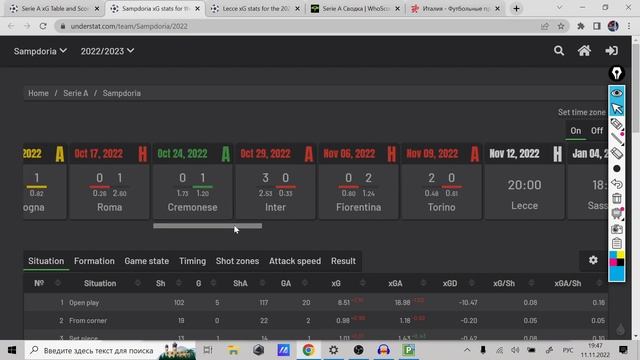
Task: Click the Serie A breadcrumb link
Action: point(76,93)
